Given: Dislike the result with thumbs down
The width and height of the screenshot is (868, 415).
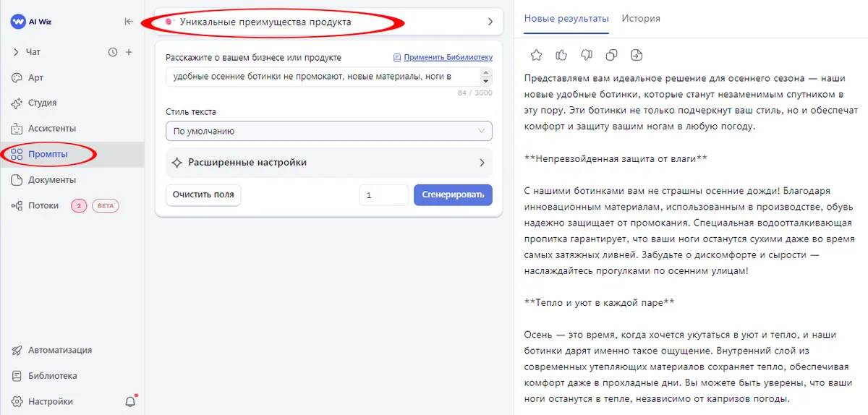Looking at the screenshot, I should coord(587,55).
